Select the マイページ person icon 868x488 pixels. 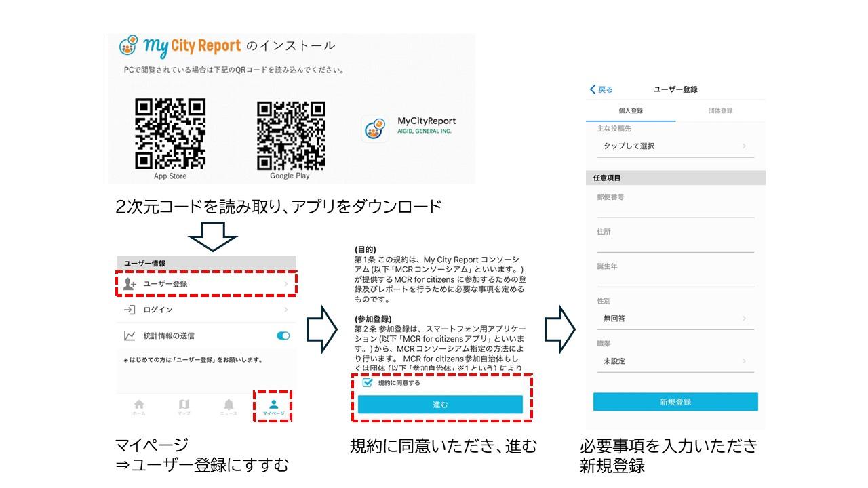click(x=274, y=404)
